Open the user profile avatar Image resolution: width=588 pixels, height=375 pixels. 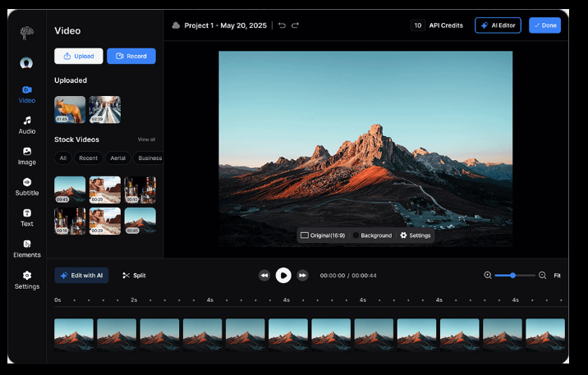(x=26, y=62)
